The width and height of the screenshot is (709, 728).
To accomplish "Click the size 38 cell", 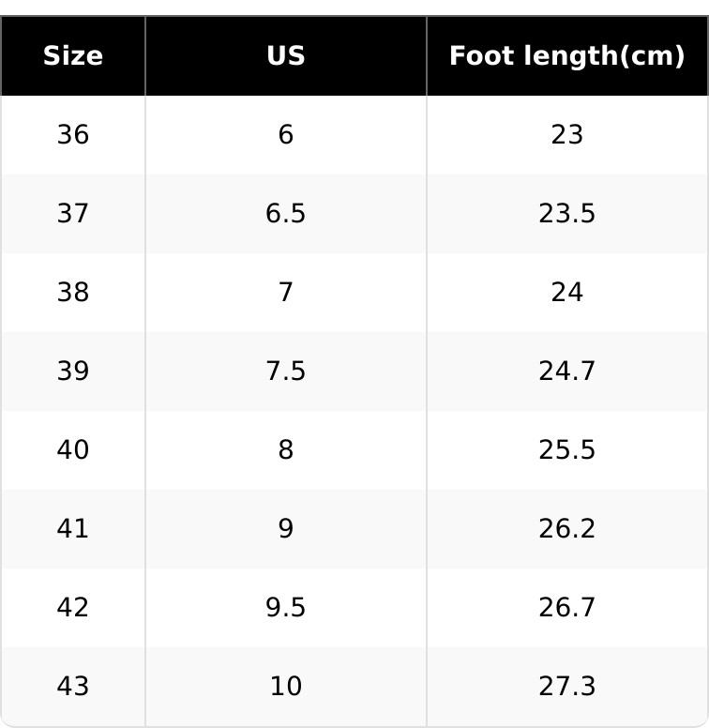I will point(73,293).
